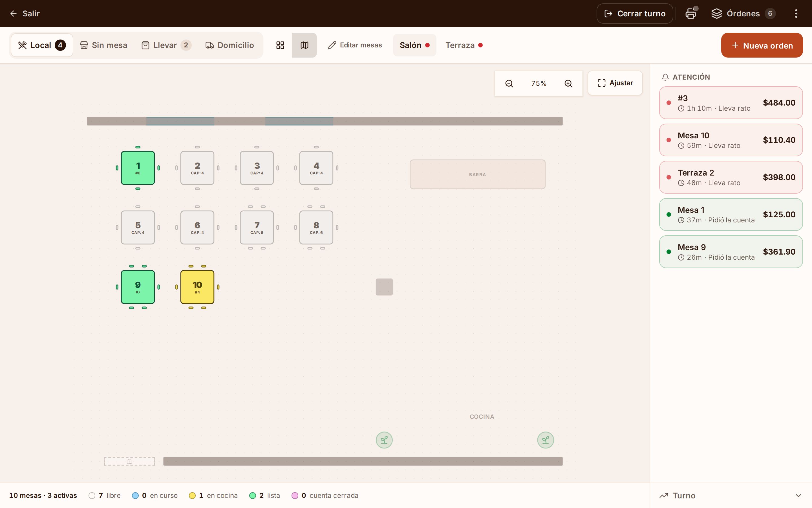Create a Nueva orden
The width and height of the screenshot is (812, 508).
[762, 45]
